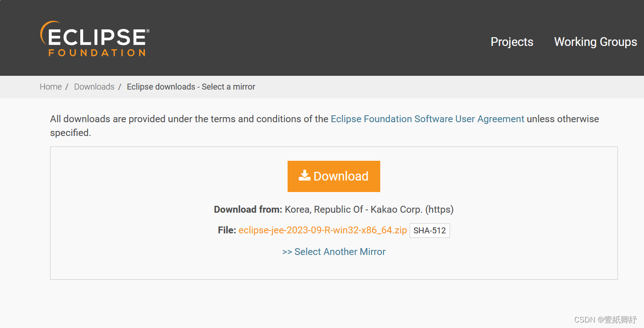The width and height of the screenshot is (644, 328).
Task: Click the download arrow icon in orange button
Action: pos(305,176)
